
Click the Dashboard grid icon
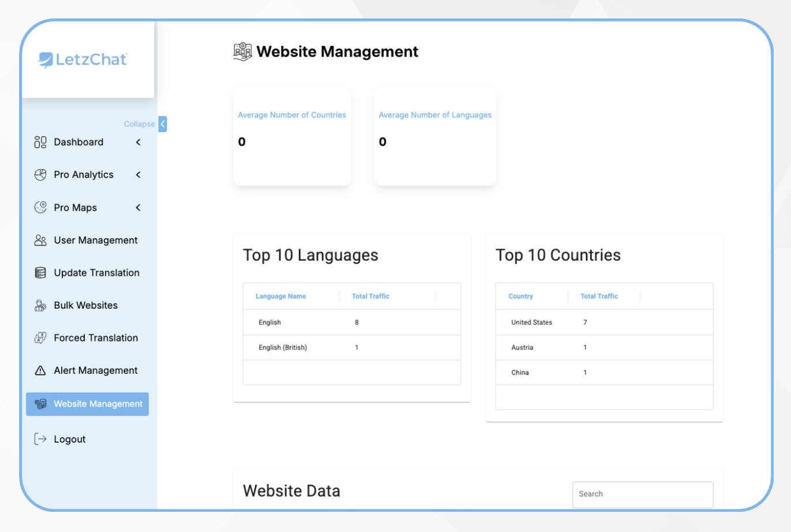pyautogui.click(x=40, y=142)
